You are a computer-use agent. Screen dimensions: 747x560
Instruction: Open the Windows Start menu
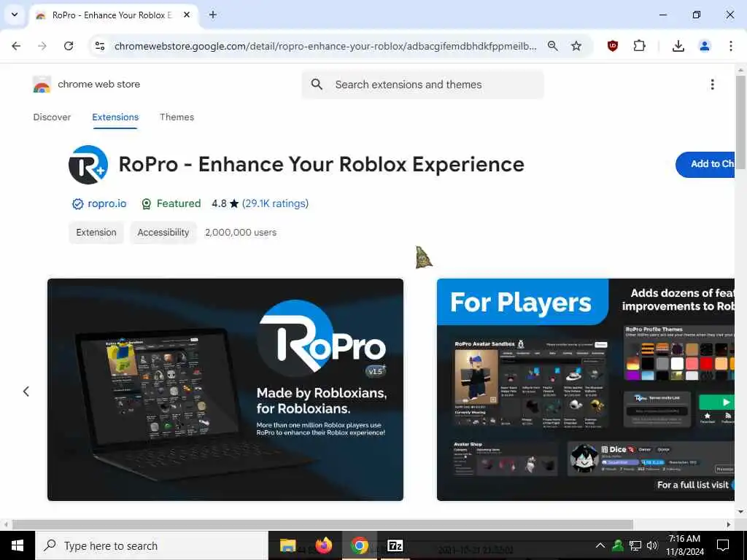click(18, 545)
